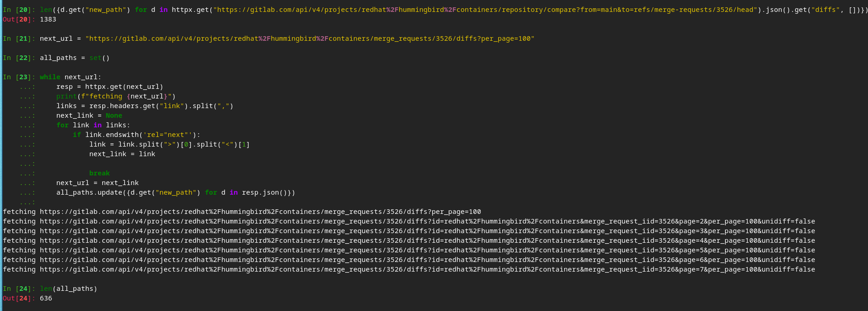
Task: Click the GitLab compare URL in input 20
Action: 463,10
